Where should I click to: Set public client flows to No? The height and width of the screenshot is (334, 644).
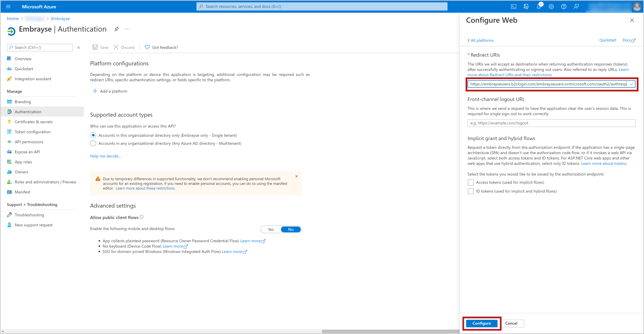point(291,229)
